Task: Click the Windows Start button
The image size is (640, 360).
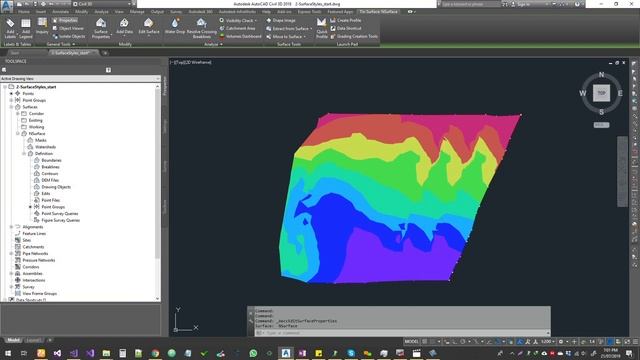Action: point(8,353)
